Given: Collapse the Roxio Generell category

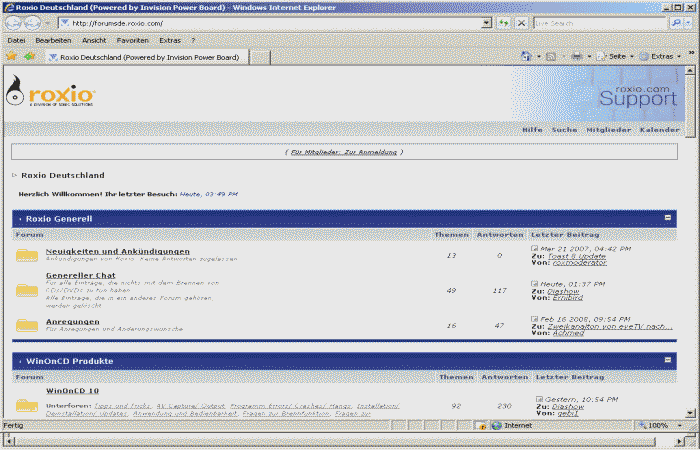Looking at the screenshot, I should tap(668, 217).
